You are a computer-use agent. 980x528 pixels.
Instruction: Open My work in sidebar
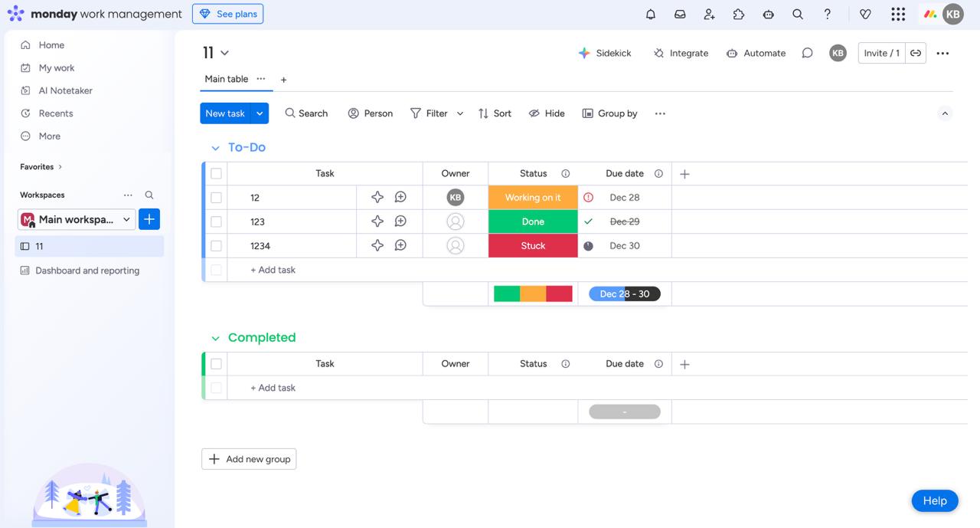tap(57, 67)
